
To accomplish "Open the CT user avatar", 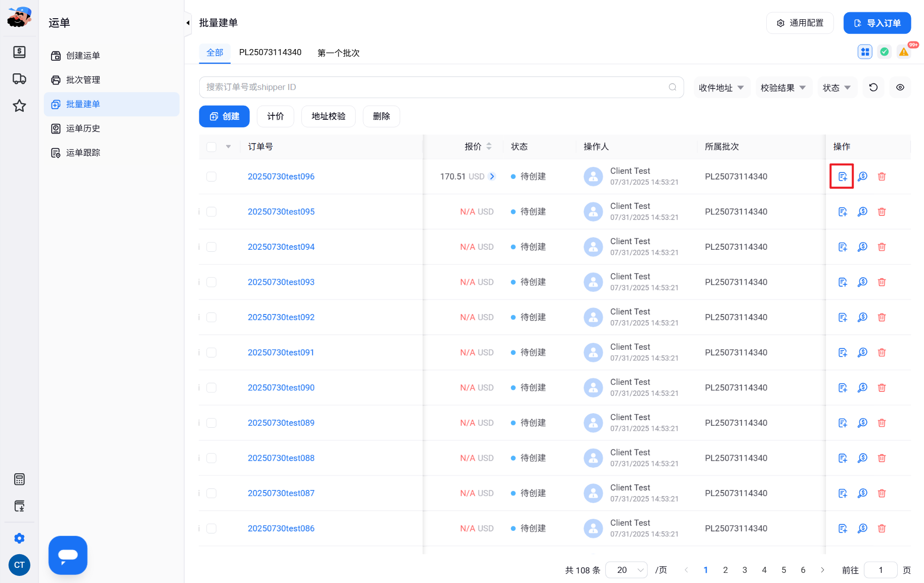I will point(19,565).
